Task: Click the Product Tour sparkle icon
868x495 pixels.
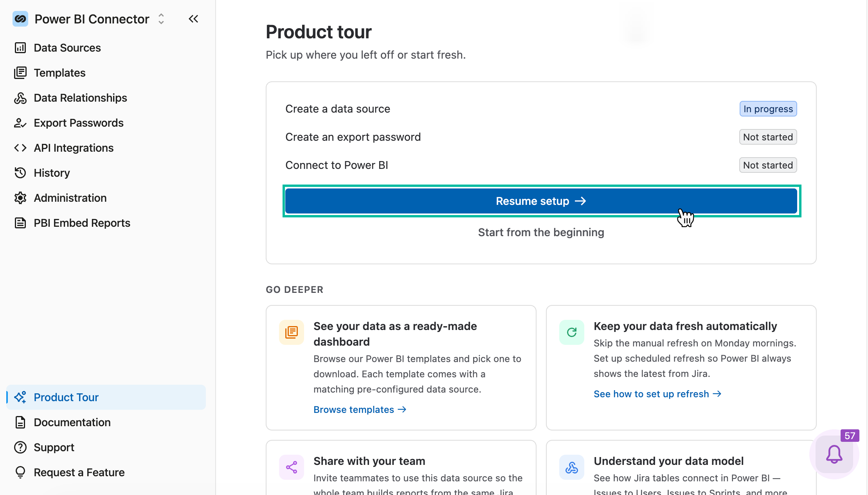Action: tap(20, 397)
